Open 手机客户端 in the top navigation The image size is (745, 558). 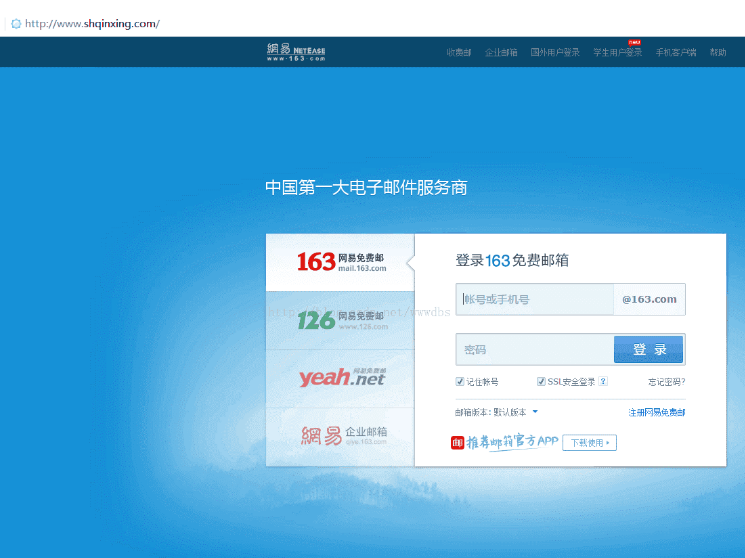tap(676, 52)
